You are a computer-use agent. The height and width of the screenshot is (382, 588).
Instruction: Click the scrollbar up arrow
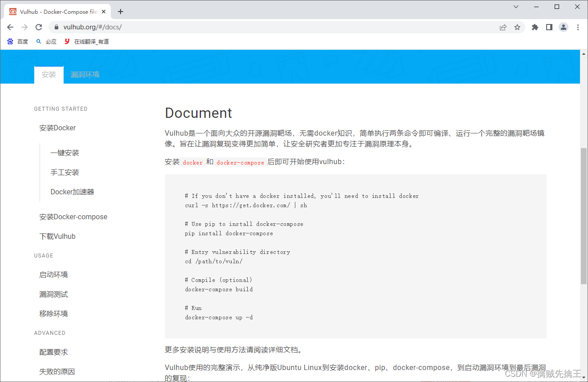pos(584,53)
